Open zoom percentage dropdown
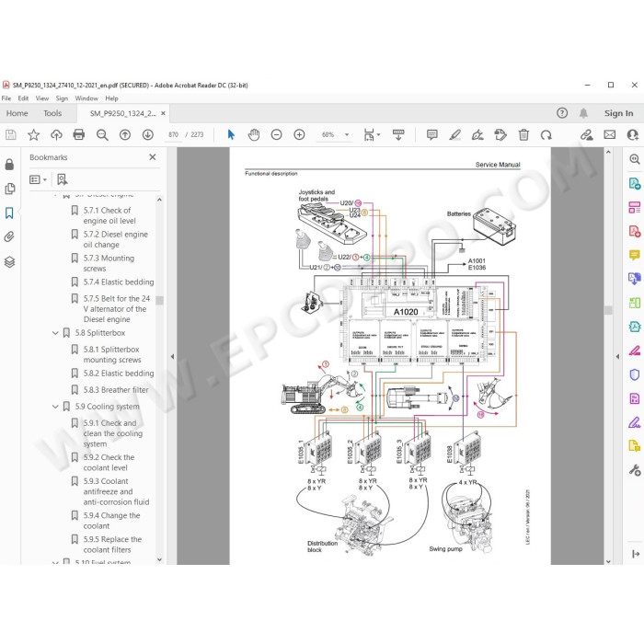This screenshot has height=644, width=644. [x=347, y=134]
